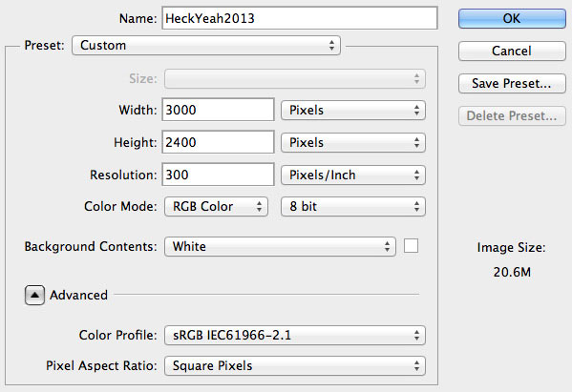572x392 pixels.
Task: Click the Width field showing 3000
Action: coord(218,110)
